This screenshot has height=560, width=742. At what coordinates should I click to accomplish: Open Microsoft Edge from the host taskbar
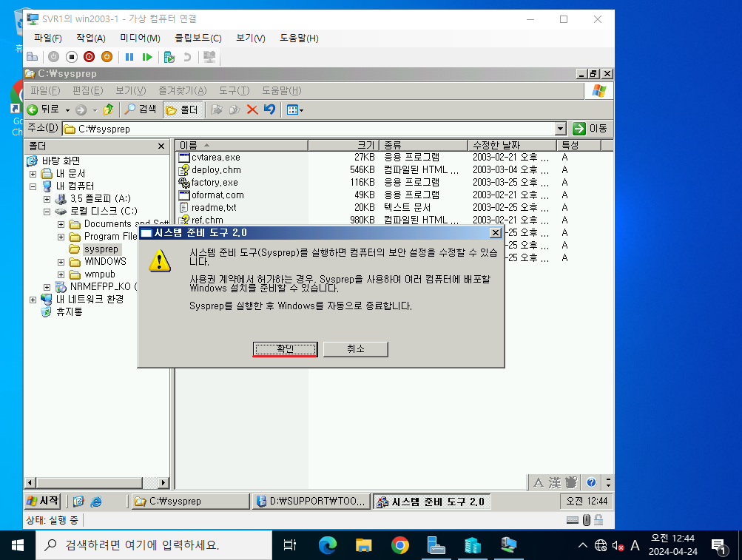[x=327, y=545]
